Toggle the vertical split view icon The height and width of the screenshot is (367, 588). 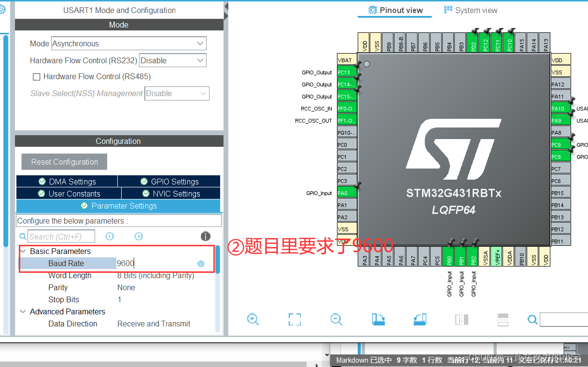click(x=462, y=319)
